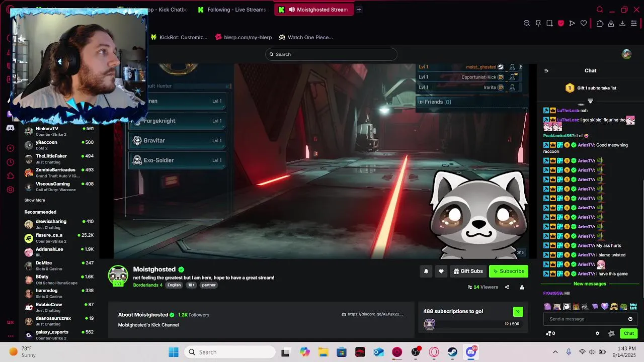
Task: Click the pin icon in browser toolbar
Action: click(538, 23)
